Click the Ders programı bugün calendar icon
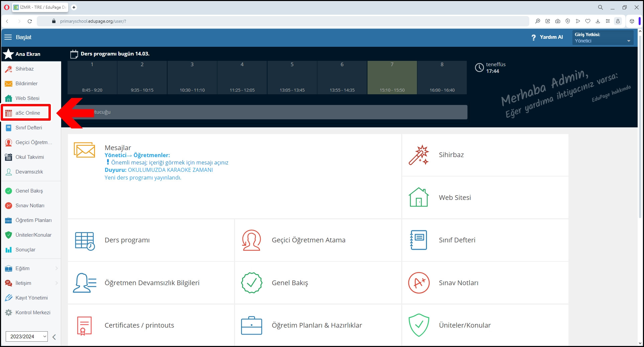The height and width of the screenshot is (347, 644). coord(74,54)
